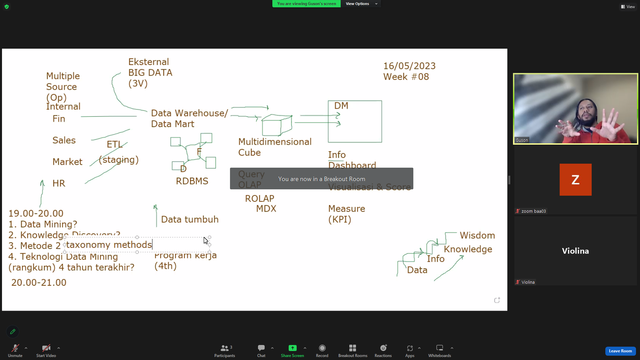Click the '20.00-21.00' text
This screenshot has width=640, height=360.
[x=39, y=282]
